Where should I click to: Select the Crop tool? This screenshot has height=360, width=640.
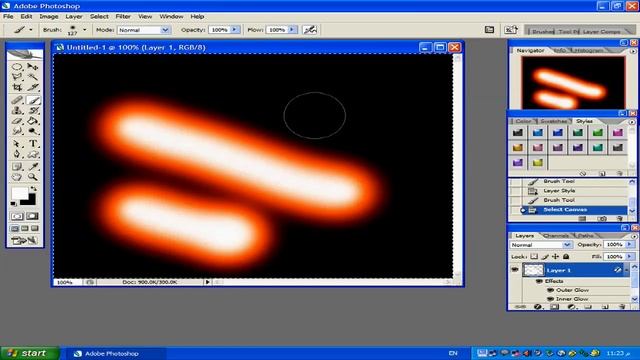17,87
